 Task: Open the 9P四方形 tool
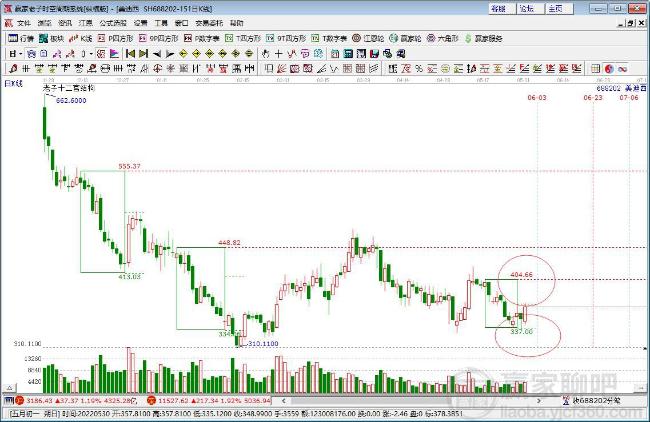coord(158,39)
